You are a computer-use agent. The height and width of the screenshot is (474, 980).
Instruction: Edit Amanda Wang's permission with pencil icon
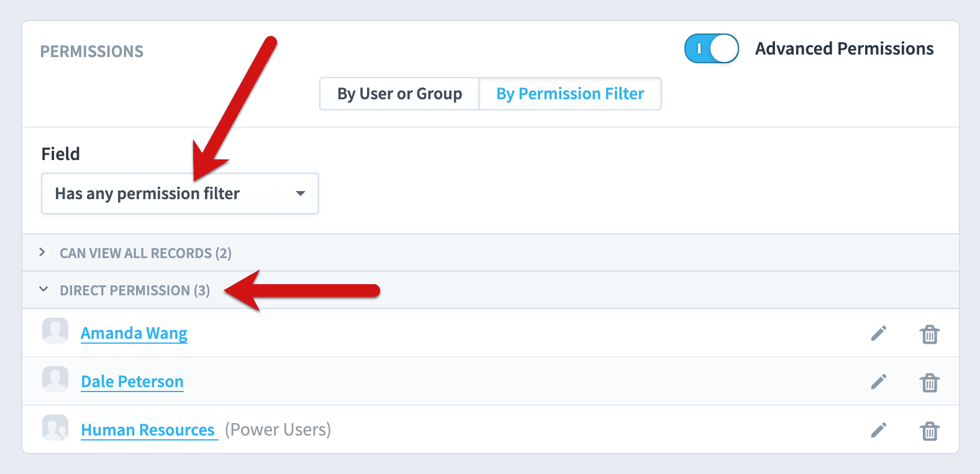click(x=879, y=333)
